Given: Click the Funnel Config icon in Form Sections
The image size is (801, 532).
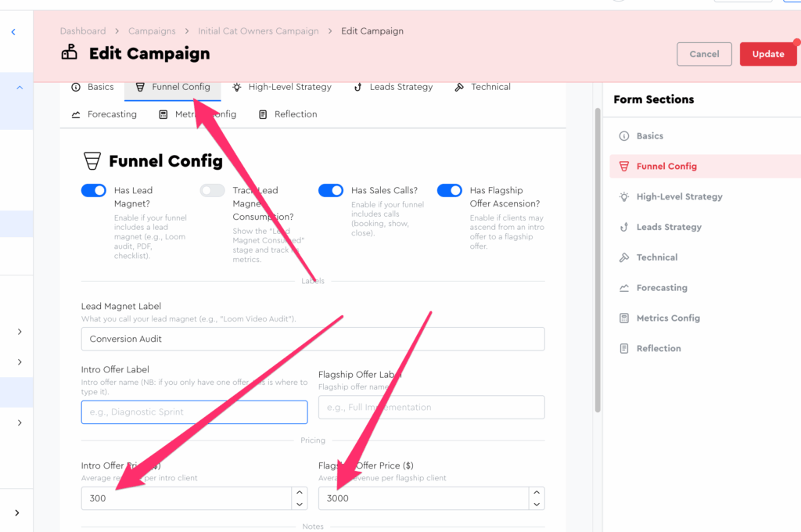Looking at the screenshot, I should 623,167.
